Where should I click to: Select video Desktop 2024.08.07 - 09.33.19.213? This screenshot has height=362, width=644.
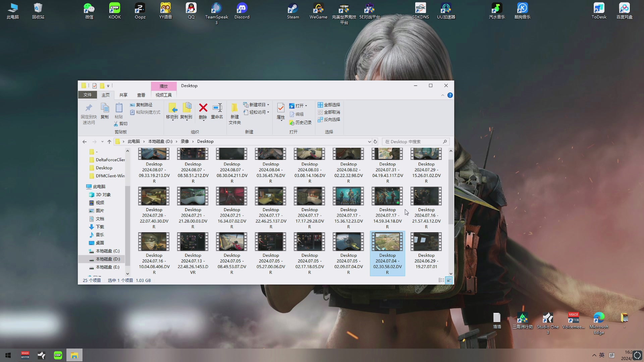[x=154, y=166]
